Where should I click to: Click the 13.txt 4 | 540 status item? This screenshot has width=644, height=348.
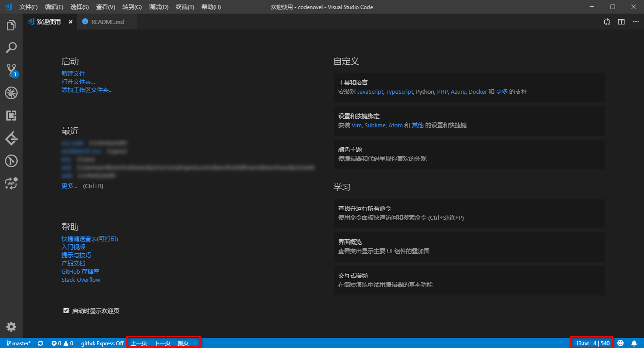pyautogui.click(x=592, y=343)
